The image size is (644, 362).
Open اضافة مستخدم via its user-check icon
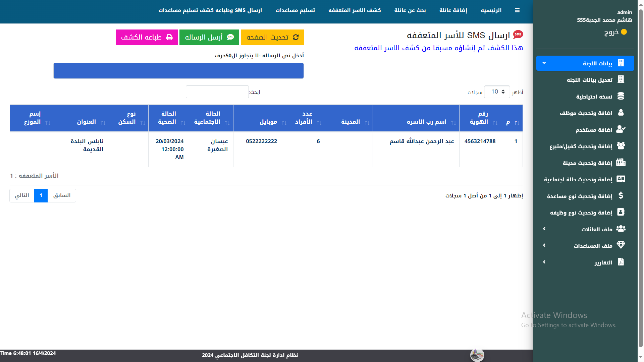pos(621,129)
